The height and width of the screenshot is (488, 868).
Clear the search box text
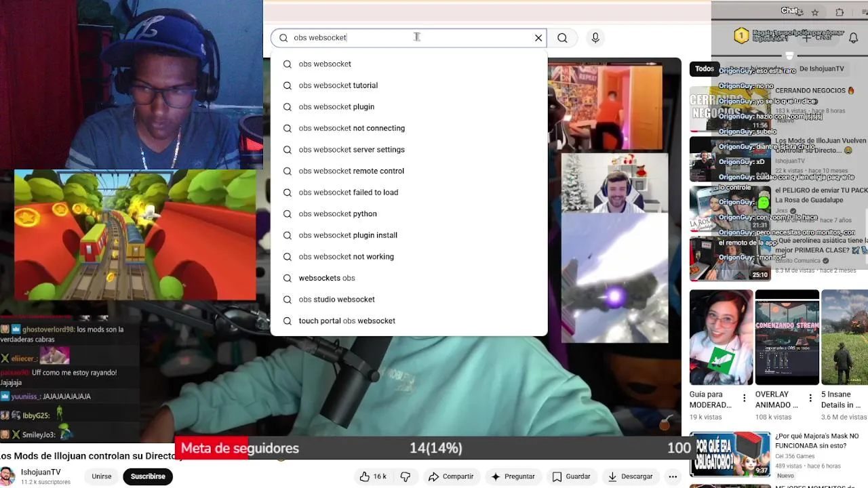tap(538, 38)
